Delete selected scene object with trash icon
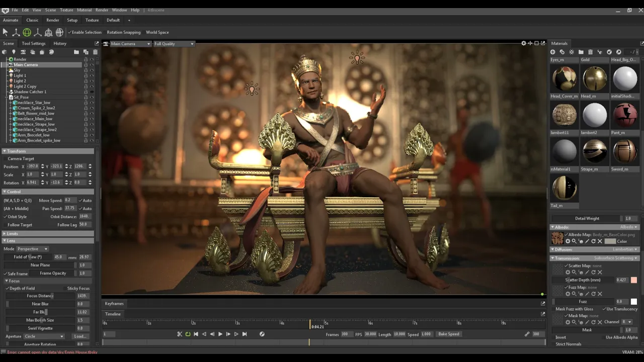This screenshot has width=644, height=362. point(95,52)
